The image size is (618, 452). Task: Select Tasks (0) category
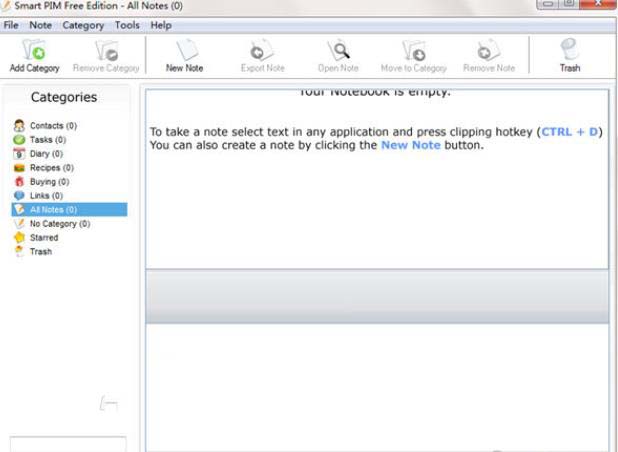coord(48,140)
